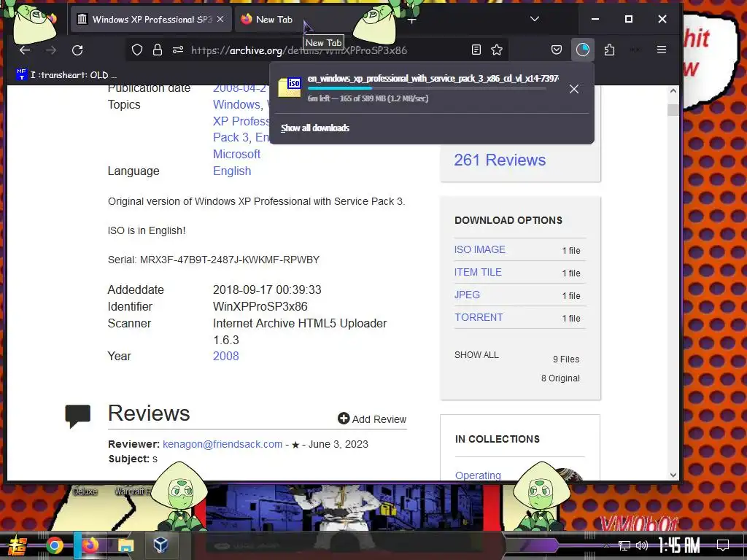Click the page scrollbar down arrow
Viewport: 747px width, 560px height.
tap(673, 475)
